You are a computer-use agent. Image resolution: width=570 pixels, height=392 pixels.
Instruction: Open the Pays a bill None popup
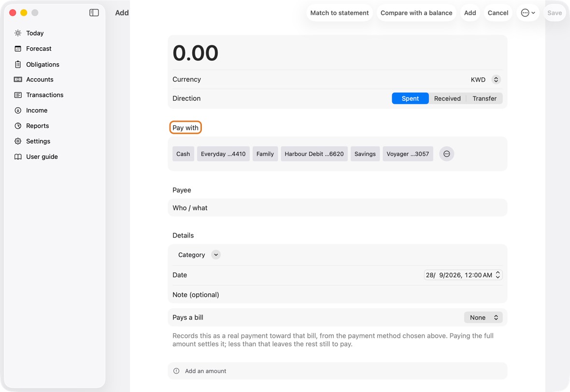483,318
